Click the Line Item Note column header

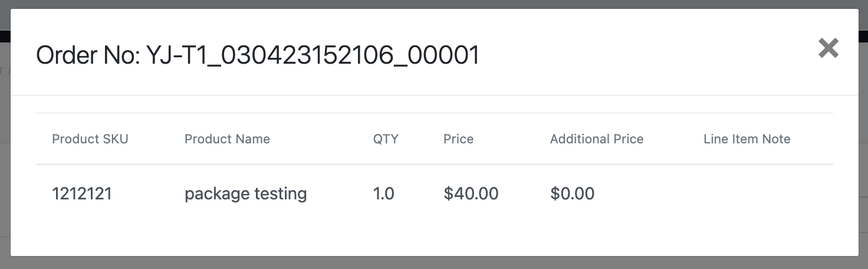(747, 139)
